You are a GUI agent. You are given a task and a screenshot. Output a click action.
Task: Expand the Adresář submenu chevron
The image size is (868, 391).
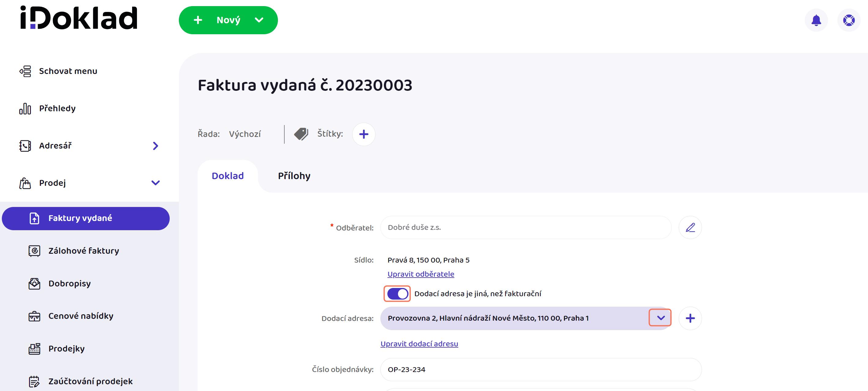155,146
